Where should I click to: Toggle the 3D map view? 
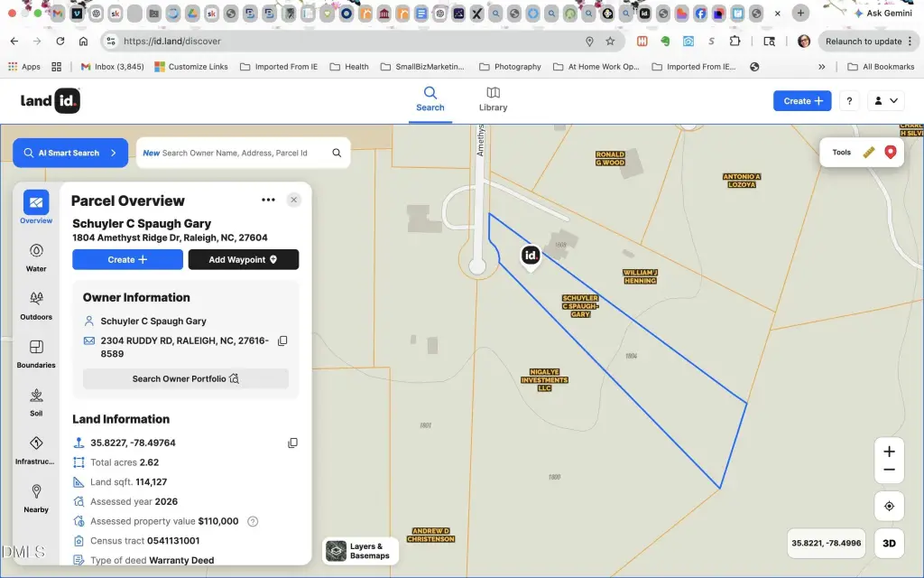(x=889, y=543)
